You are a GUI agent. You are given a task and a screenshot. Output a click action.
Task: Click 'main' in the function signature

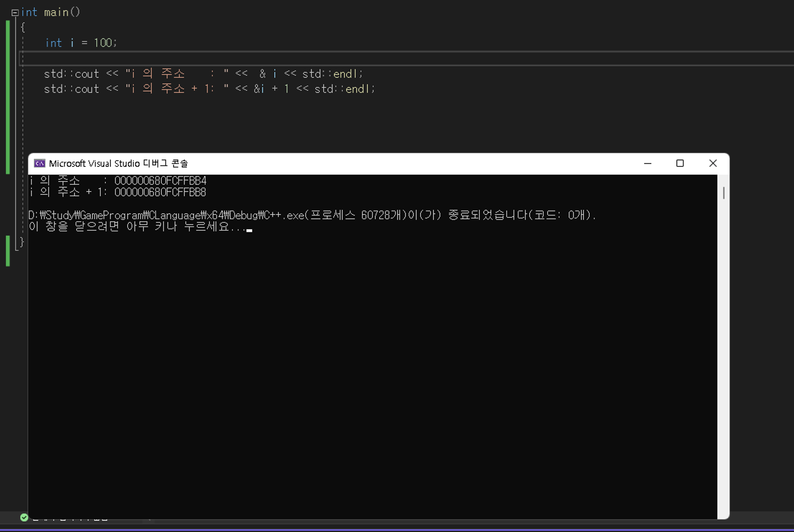tap(56, 13)
